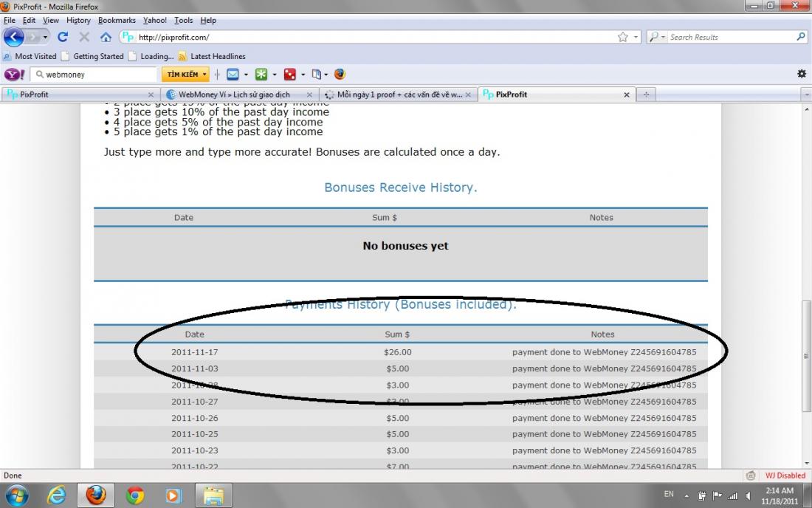This screenshot has height=508, width=812.
Task: Click the scrollbar down arrow
Action: 806,464
